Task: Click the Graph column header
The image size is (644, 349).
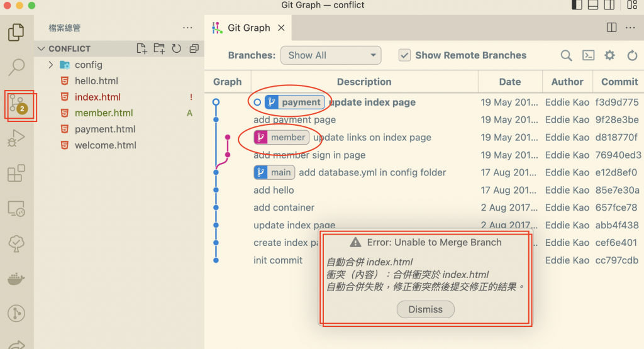Action: click(227, 82)
